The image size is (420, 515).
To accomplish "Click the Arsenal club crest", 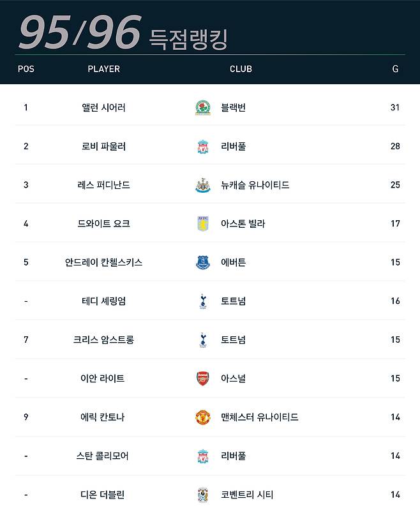I will (x=203, y=378).
